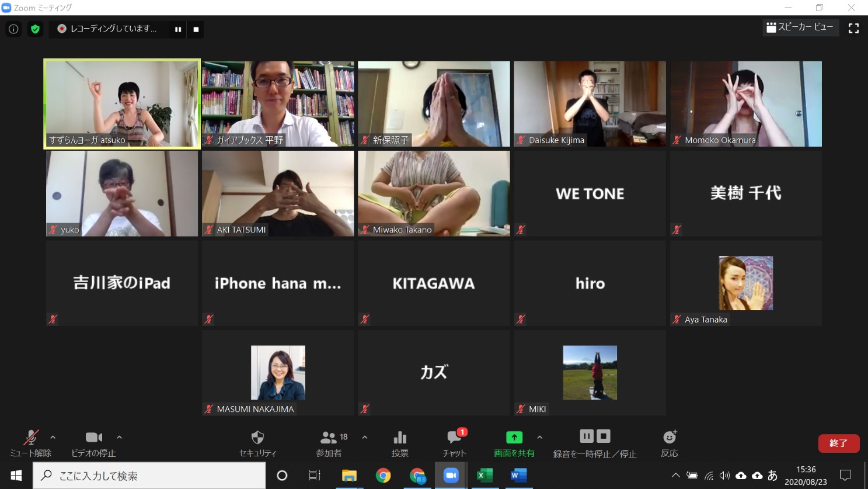The width and height of the screenshot is (868, 489).
Task: Open Excel from the taskbar
Action: coord(484,476)
